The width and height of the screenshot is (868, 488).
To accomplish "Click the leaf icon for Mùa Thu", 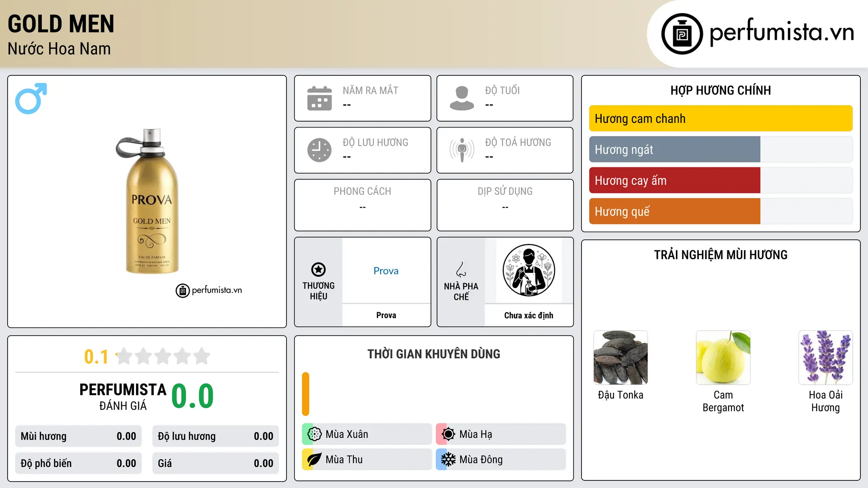I will [x=314, y=460].
